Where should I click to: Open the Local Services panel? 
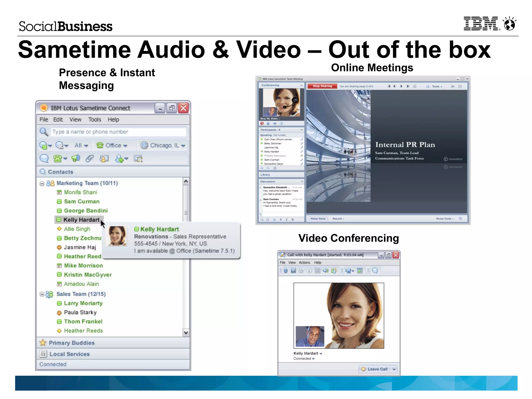pos(113,354)
